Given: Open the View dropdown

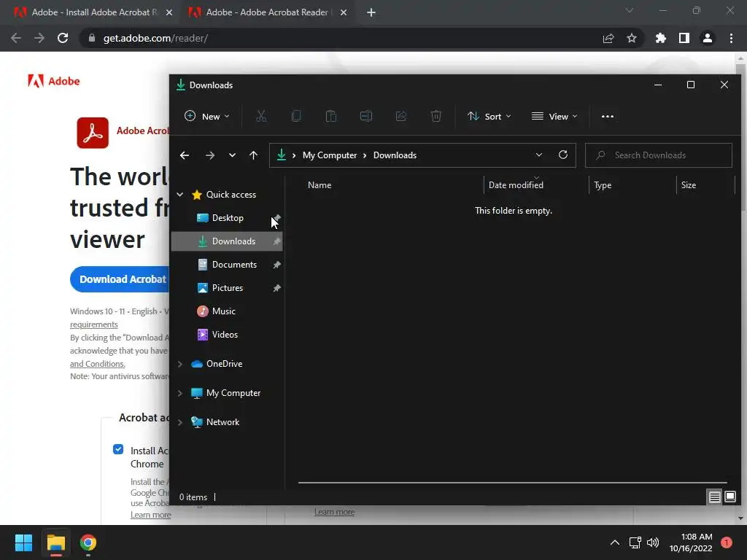Looking at the screenshot, I should point(554,116).
